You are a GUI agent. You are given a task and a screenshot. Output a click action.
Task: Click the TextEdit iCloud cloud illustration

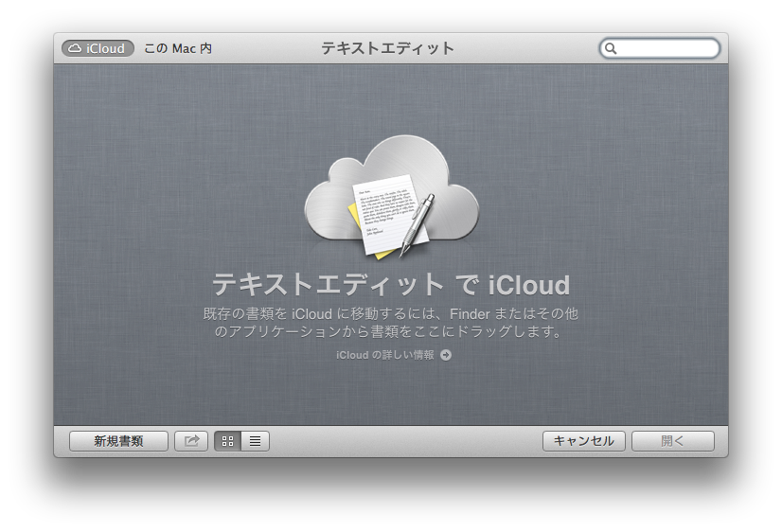tap(392, 197)
